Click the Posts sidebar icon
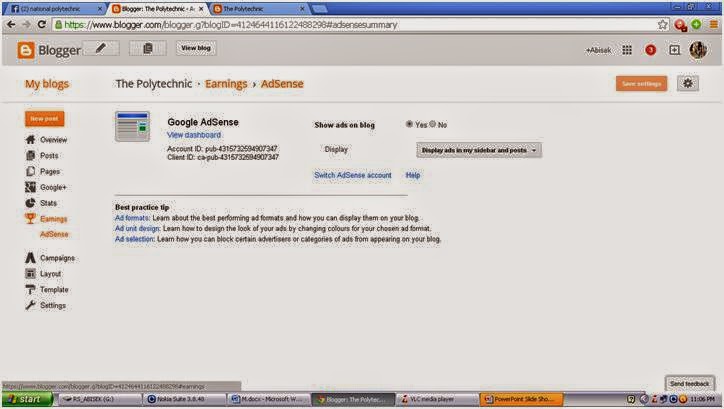Image resolution: width=724 pixels, height=409 pixels. (x=30, y=156)
